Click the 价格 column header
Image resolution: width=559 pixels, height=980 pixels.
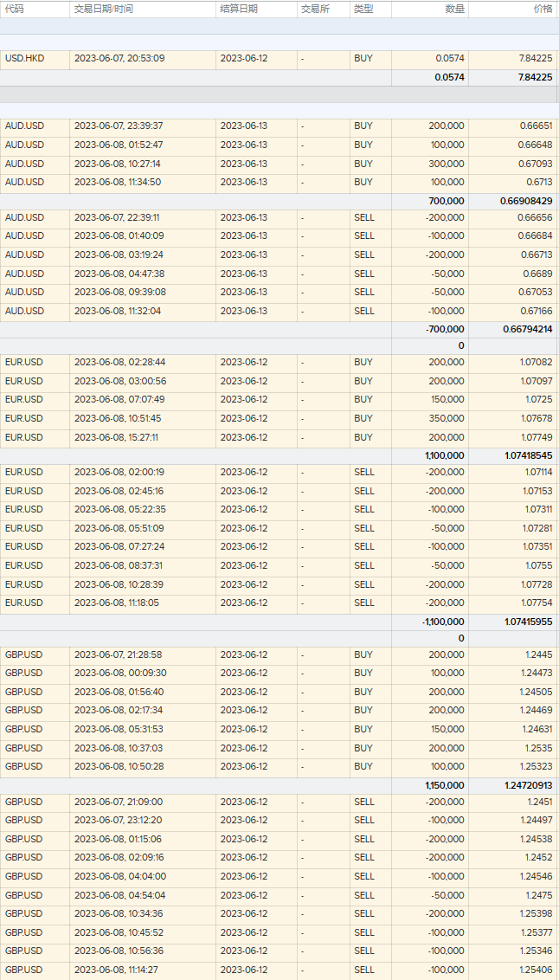point(543,9)
